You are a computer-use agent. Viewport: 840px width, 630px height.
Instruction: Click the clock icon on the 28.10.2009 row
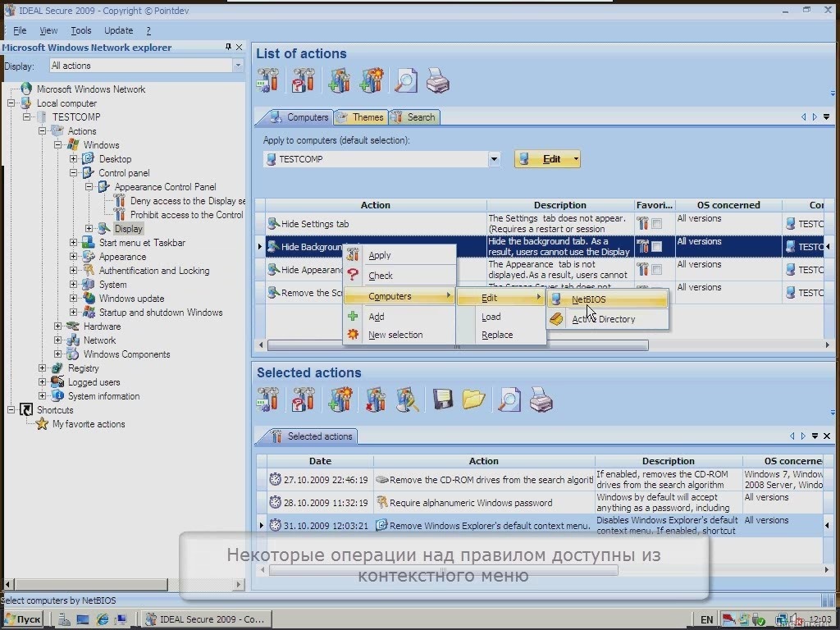(x=275, y=503)
